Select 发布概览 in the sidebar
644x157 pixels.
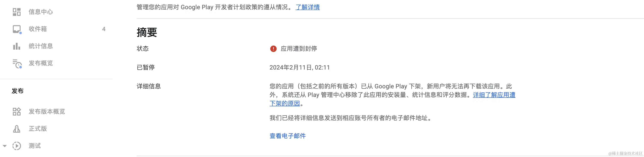pyautogui.click(x=40, y=63)
